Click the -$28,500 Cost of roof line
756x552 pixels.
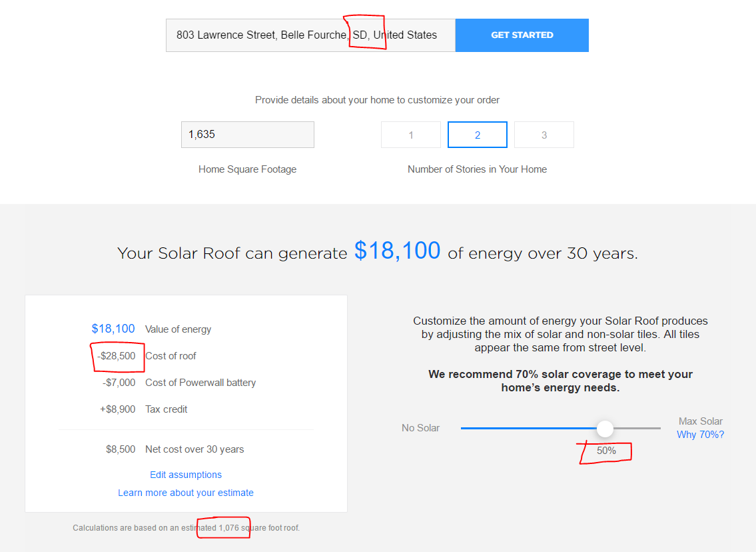(x=147, y=356)
